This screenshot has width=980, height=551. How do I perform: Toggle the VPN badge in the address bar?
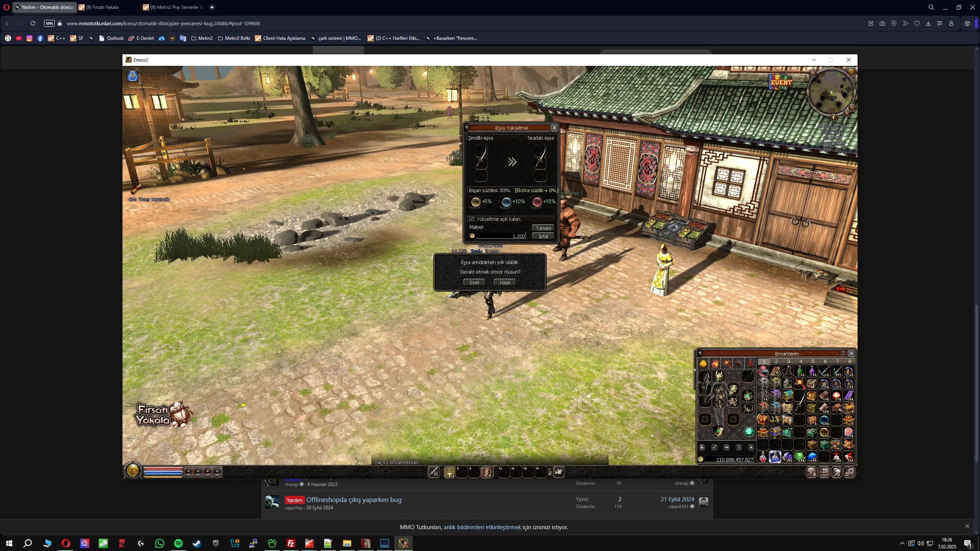pyautogui.click(x=49, y=23)
